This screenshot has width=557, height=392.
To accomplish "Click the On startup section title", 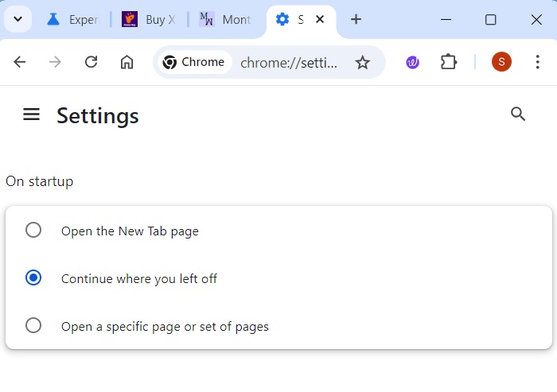I will [40, 181].
